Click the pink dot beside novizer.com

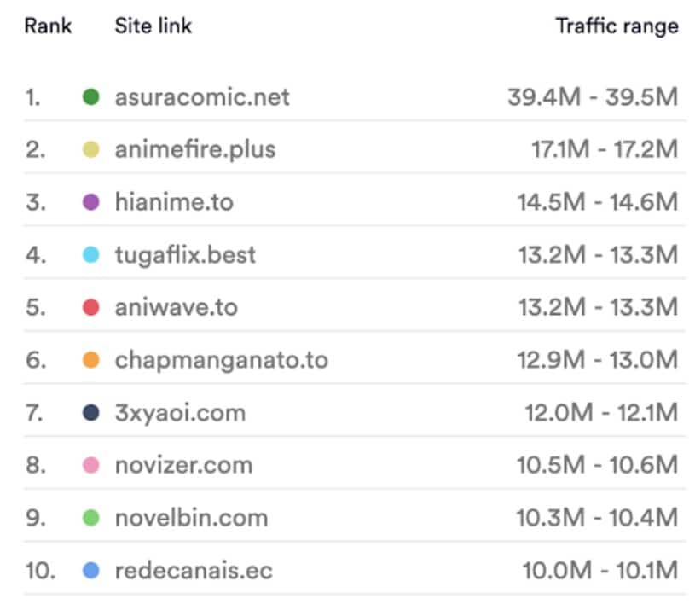(x=91, y=465)
